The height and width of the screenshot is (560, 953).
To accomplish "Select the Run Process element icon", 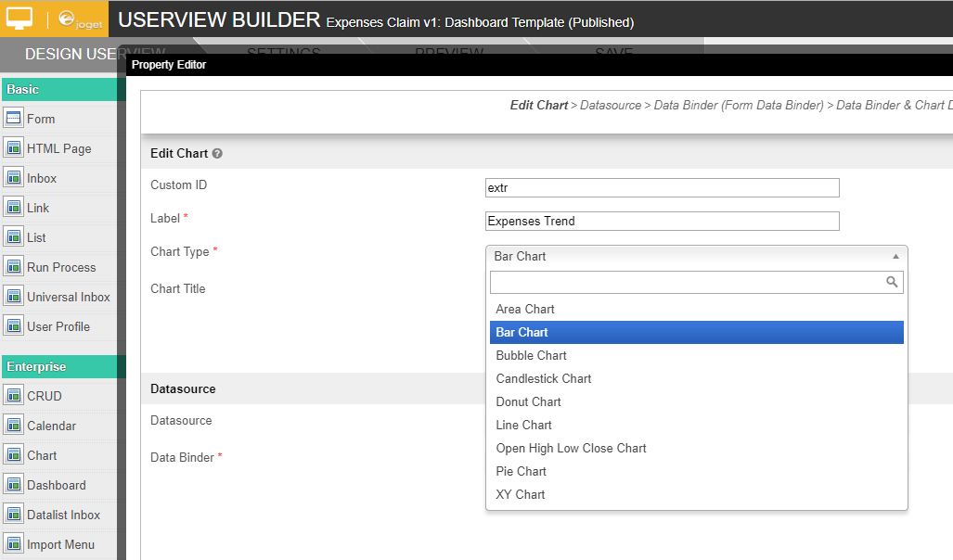I will [13, 267].
